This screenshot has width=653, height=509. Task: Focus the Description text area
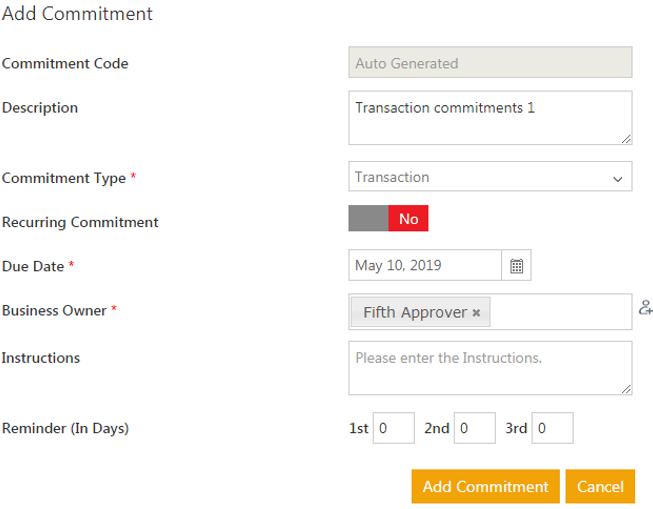pos(490,118)
